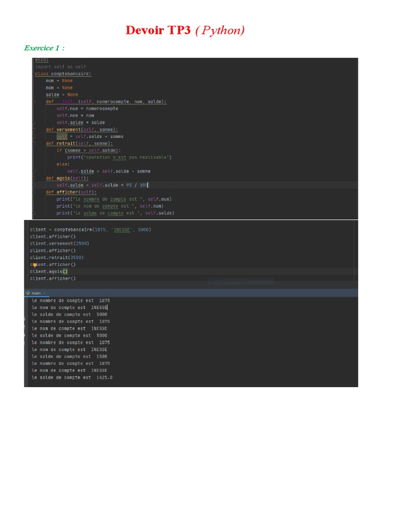Viewport: 399px width, 532px height.
Task: Click the Python icon on main tab
Action: point(28,293)
